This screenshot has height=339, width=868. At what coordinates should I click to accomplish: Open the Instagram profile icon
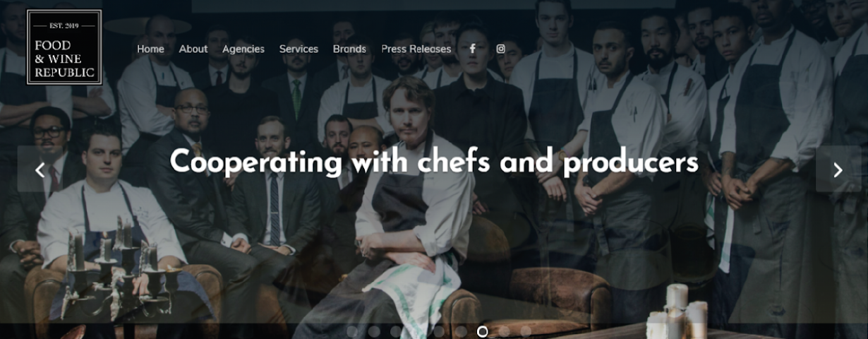501,49
